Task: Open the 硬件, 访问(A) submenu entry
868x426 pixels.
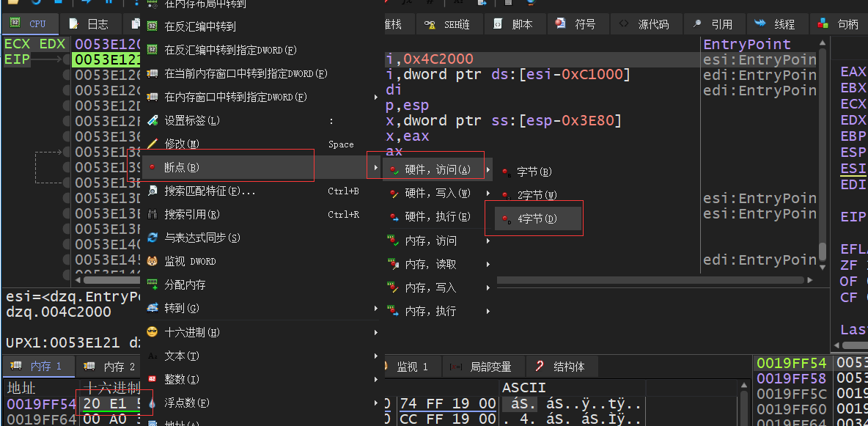Action: coord(438,169)
